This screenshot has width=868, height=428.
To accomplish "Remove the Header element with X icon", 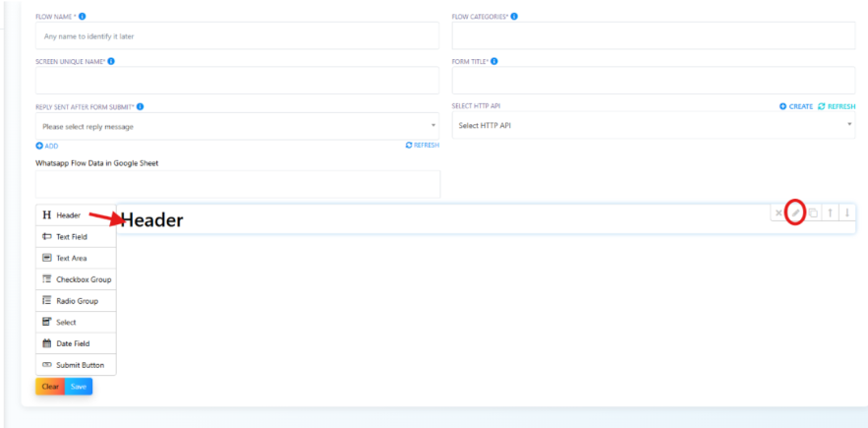I will (779, 213).
